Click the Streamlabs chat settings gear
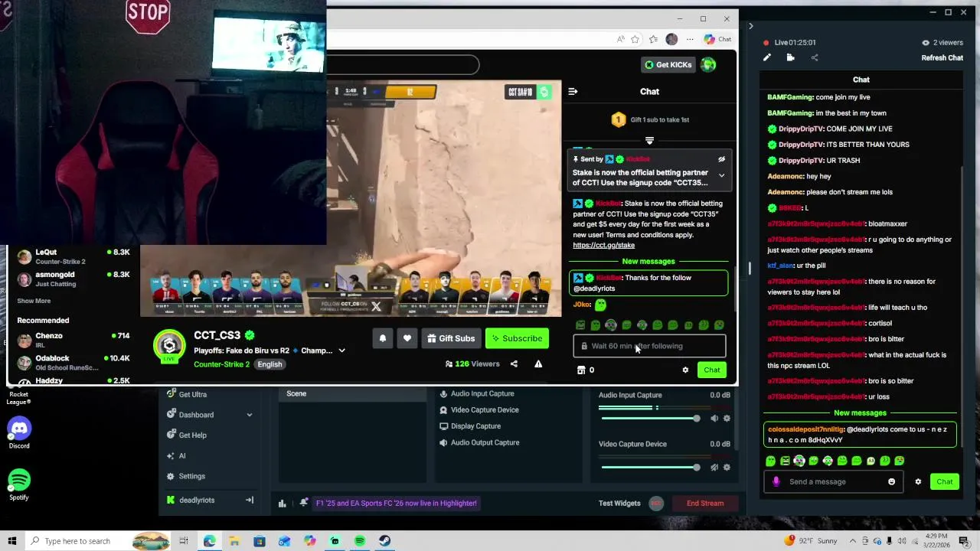The image size is (980, 551). 918,482
